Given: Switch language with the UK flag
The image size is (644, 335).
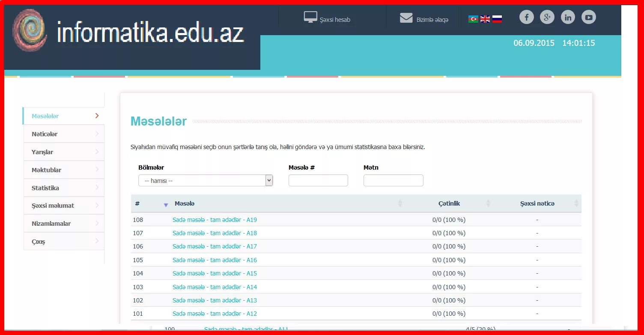Looking at the screenshot, I should coord(485,19).
